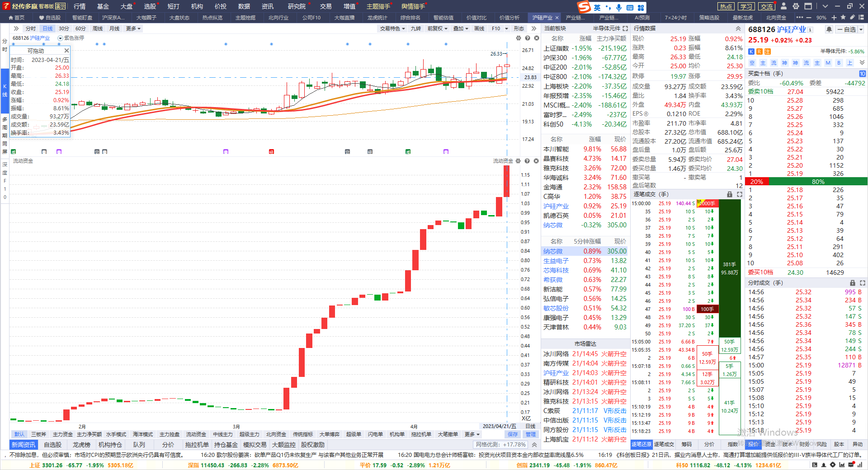This screenshot has width=868, height=470.
Task: Click the layout panel icon at tab bar end
Action: pos(862,18)
